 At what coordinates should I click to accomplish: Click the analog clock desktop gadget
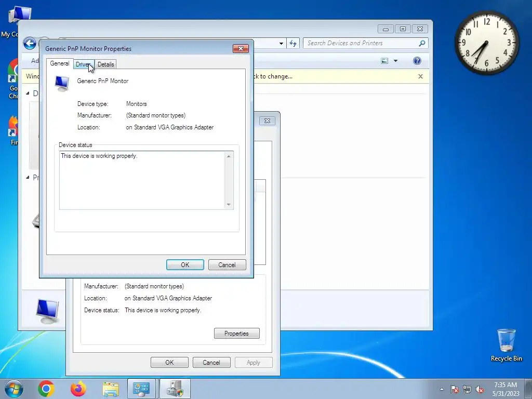tap(487, 43)
